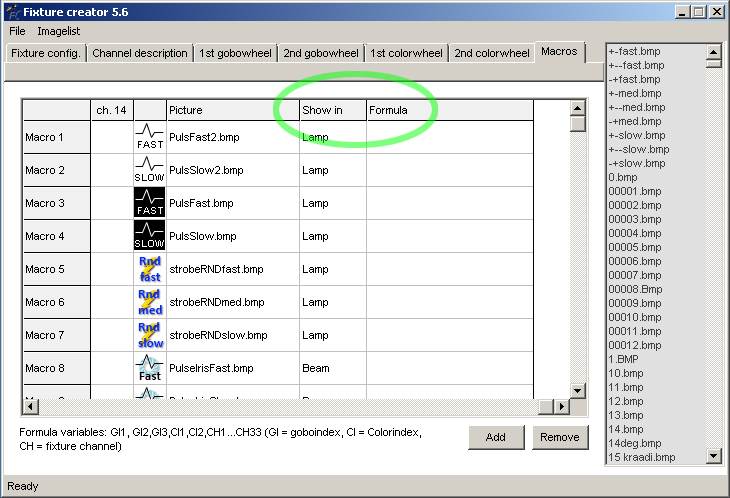Switch to the Channel description tab
This screenshot has height=498, width=730.
coord(140,53)
